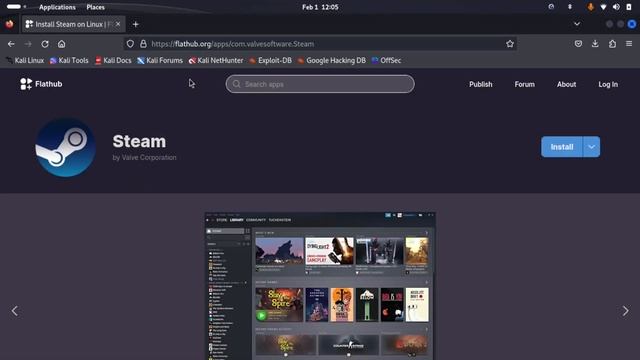Image resolution: width=640 pixels, height=360 pixels.
Task: Open a new browser tab
Action: [136, 24]
